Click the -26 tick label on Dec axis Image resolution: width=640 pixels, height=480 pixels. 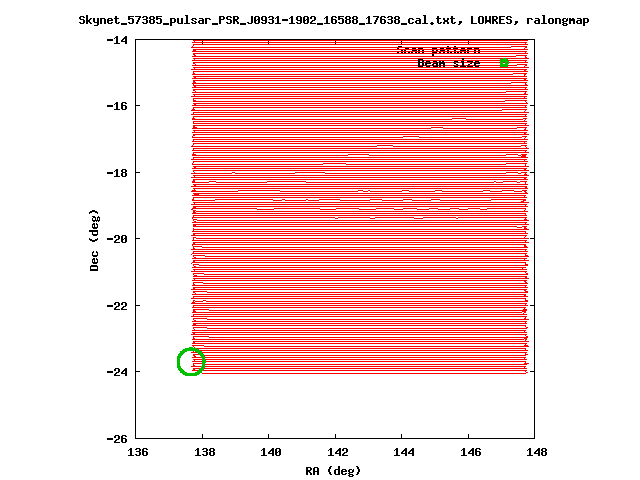117,439
